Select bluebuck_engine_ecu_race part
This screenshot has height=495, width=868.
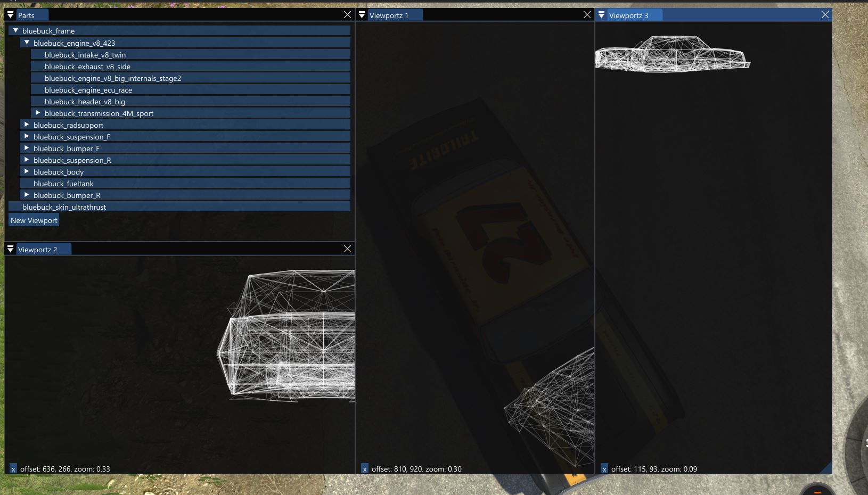pyautogui.click(x=190, y=90)
